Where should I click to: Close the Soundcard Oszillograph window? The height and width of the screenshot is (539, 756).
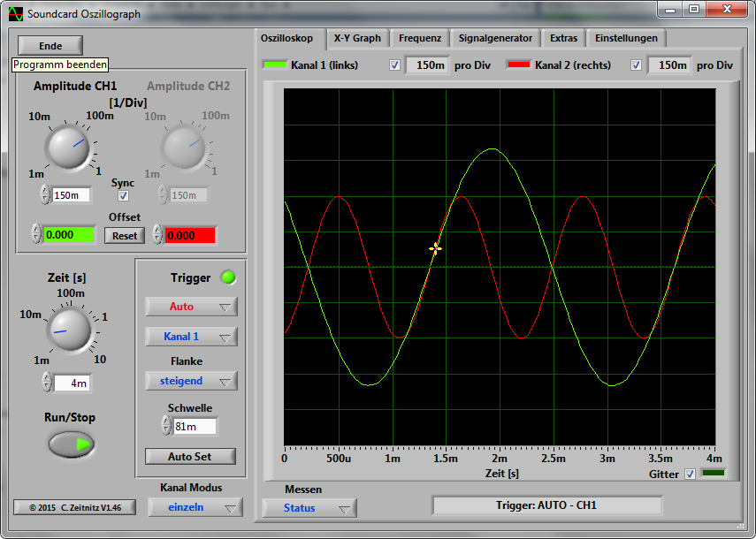727,9
